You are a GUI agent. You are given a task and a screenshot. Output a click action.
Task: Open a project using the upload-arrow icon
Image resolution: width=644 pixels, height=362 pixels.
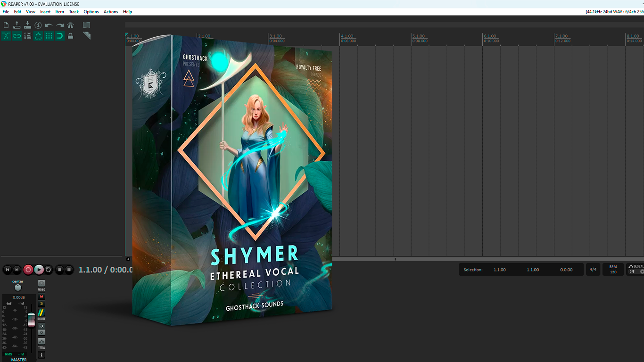pyautogui.click(x=17, y=25)
